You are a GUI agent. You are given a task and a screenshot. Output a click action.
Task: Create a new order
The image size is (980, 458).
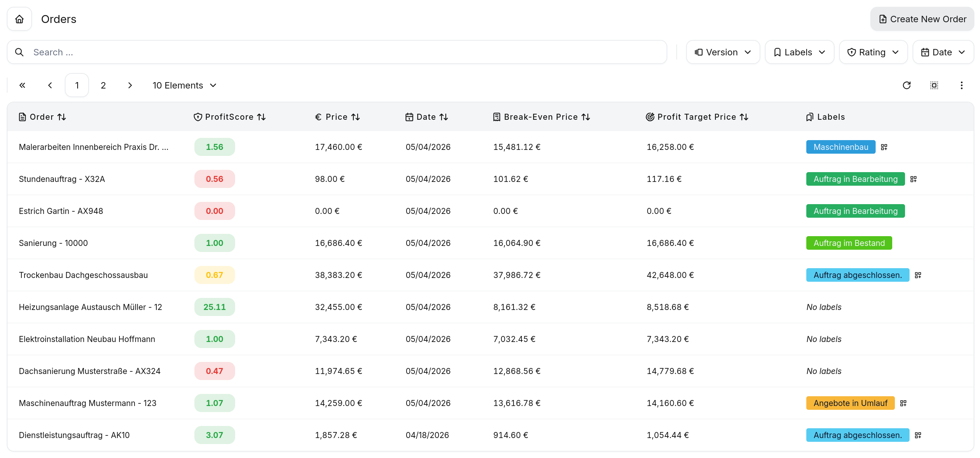922,19
